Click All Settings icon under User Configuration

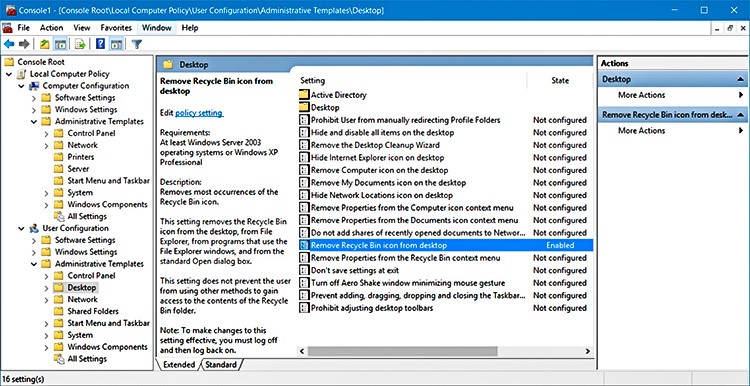coord(59,359)
